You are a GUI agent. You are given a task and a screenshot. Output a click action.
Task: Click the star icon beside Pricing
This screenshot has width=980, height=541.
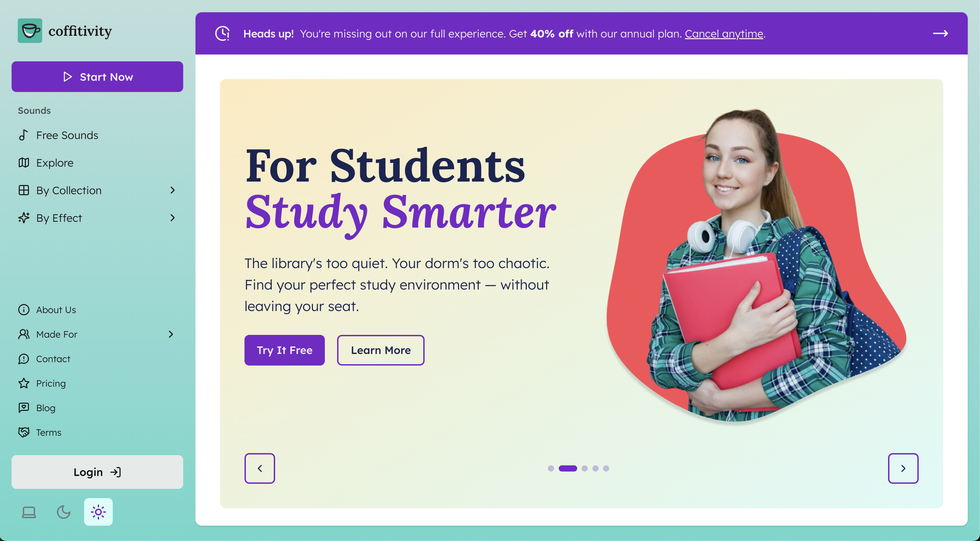(23, 383)
